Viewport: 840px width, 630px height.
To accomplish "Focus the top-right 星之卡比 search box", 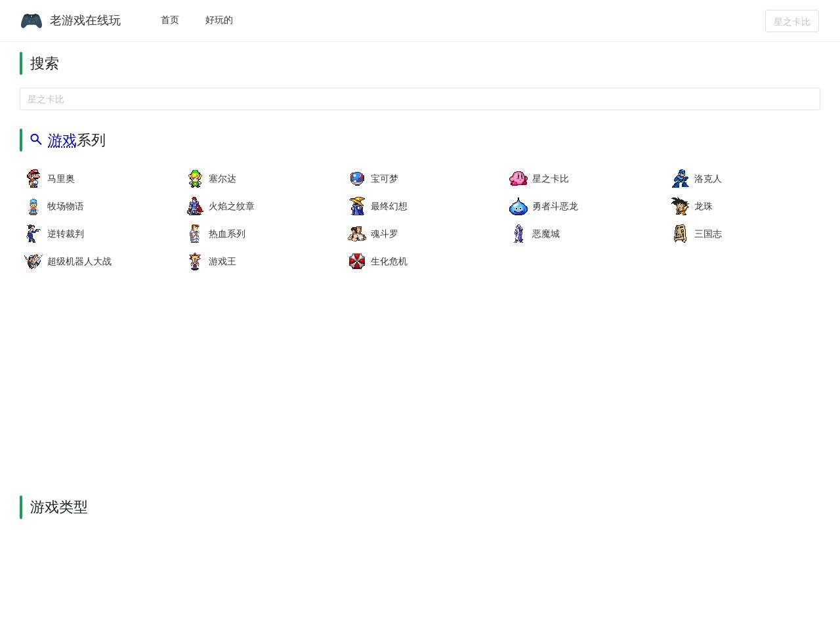I will 792,21.
